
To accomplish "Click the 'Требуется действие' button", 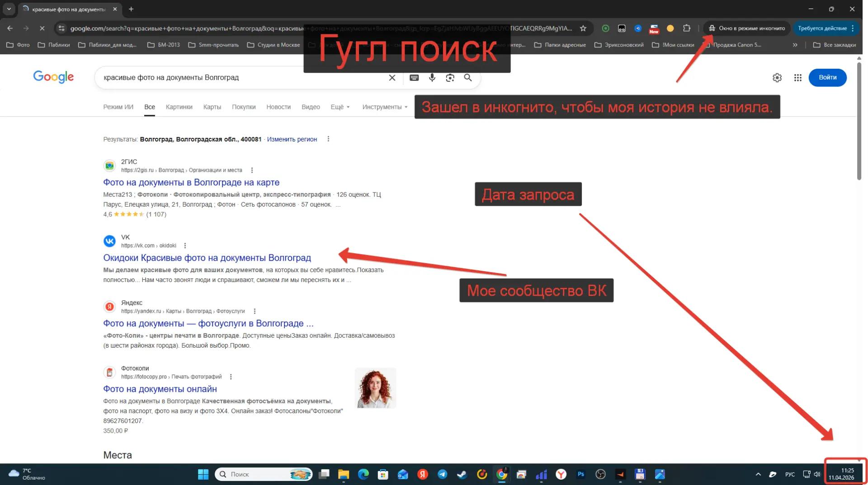I will [x=826, y=28].
